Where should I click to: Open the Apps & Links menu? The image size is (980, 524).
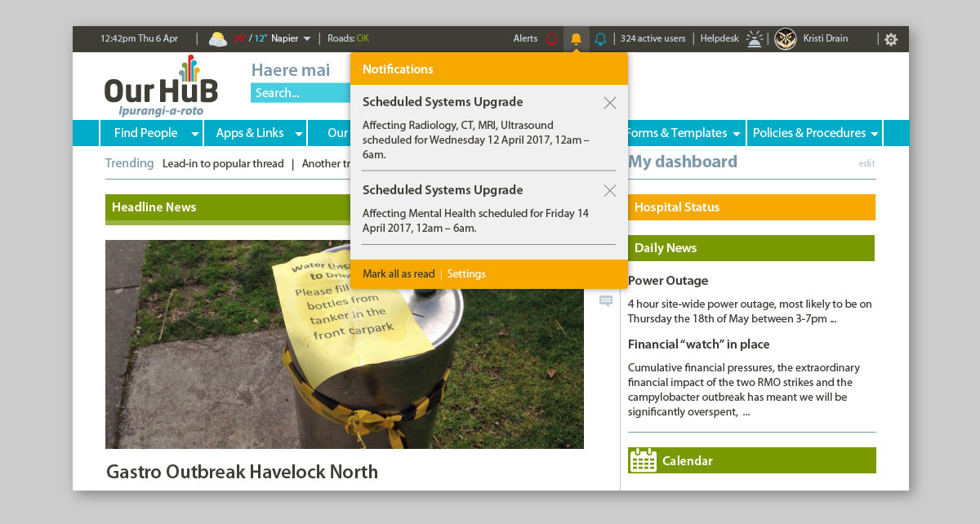[x=256, y=133]
